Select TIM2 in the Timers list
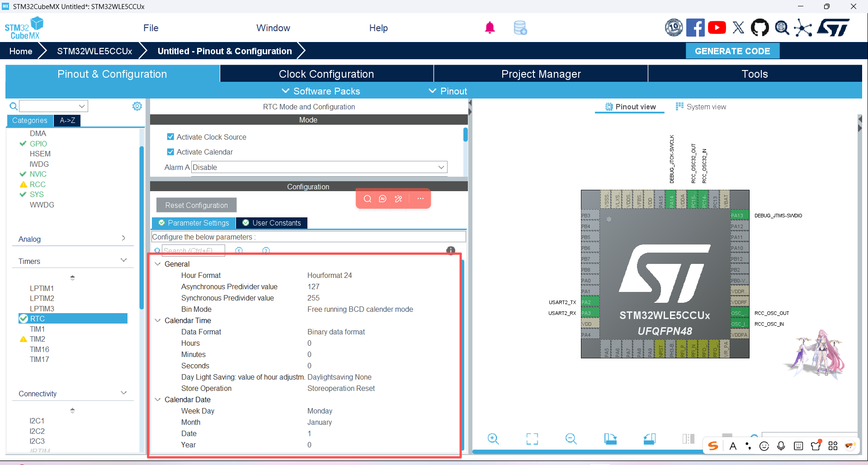868x465 pixels. pyautogui.click(x=38, y=339)
